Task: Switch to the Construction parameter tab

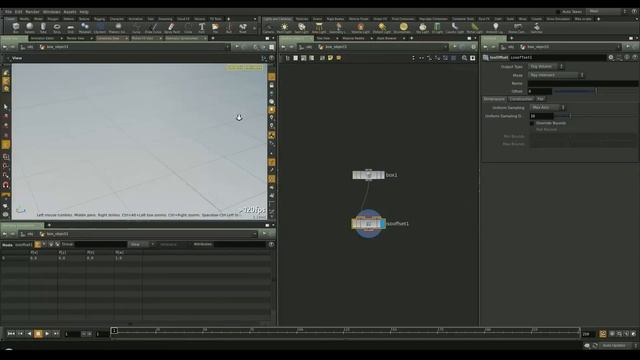Action: point(521,99)
